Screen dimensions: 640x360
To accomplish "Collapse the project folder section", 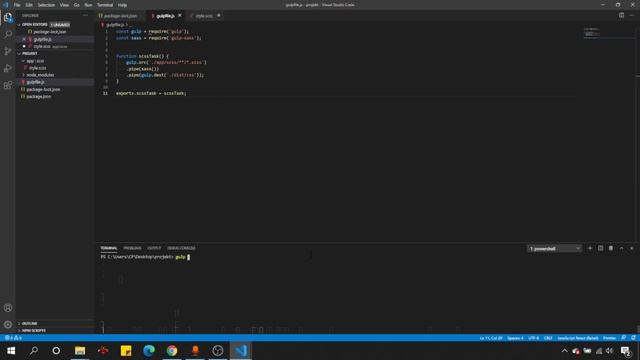I will point(19,53).
